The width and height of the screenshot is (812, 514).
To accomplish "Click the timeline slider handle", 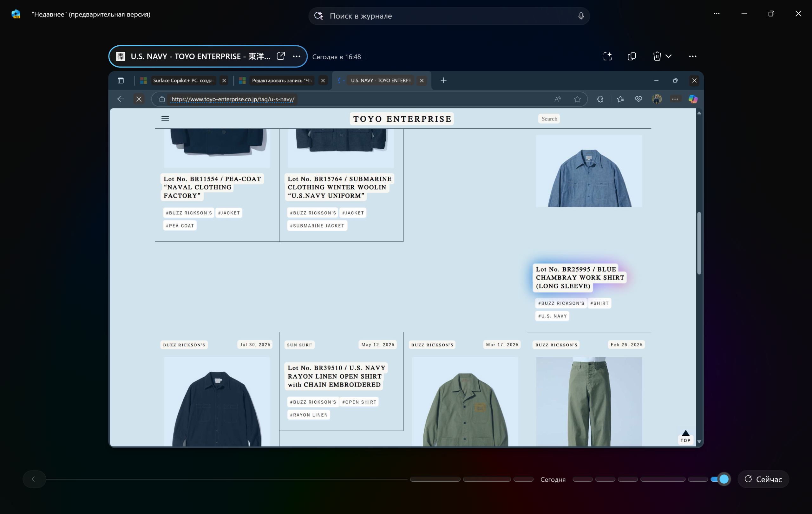I will [724, 479].
